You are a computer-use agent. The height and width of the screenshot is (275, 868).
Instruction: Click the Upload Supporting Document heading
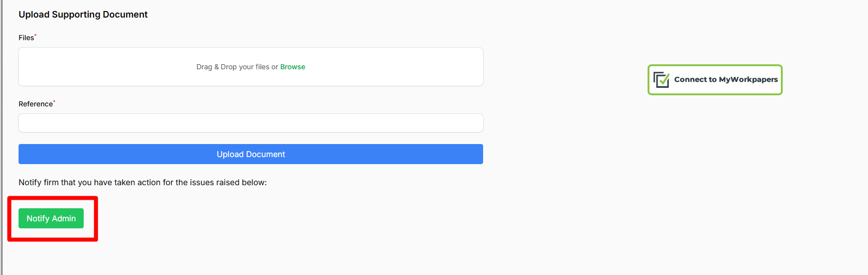click(x=83, y=15)
